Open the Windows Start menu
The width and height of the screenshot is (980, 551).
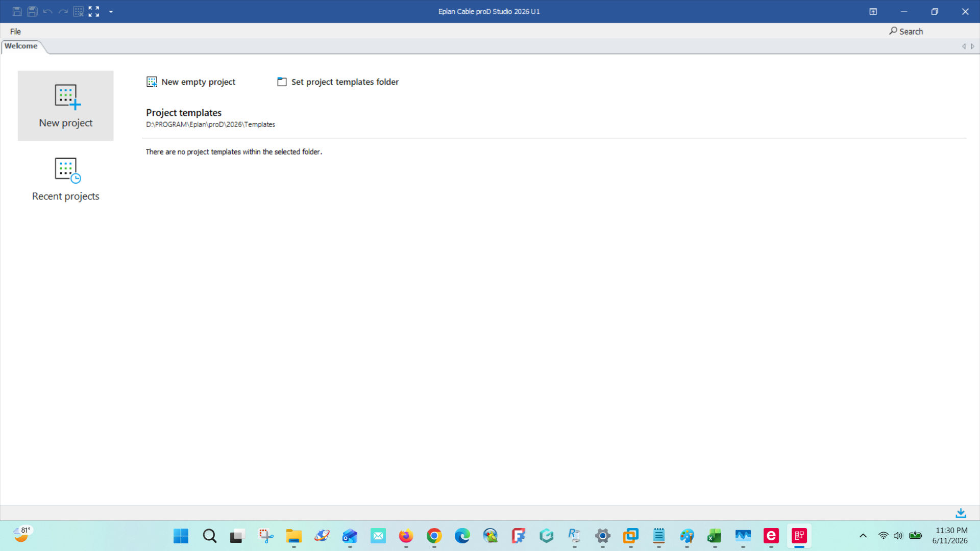181,536
